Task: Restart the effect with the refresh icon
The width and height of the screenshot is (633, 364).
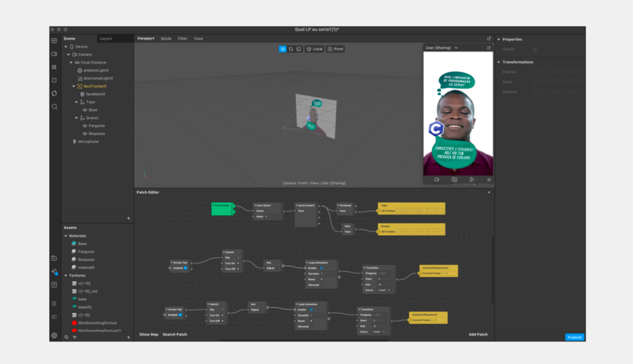Action: [54, 94]
